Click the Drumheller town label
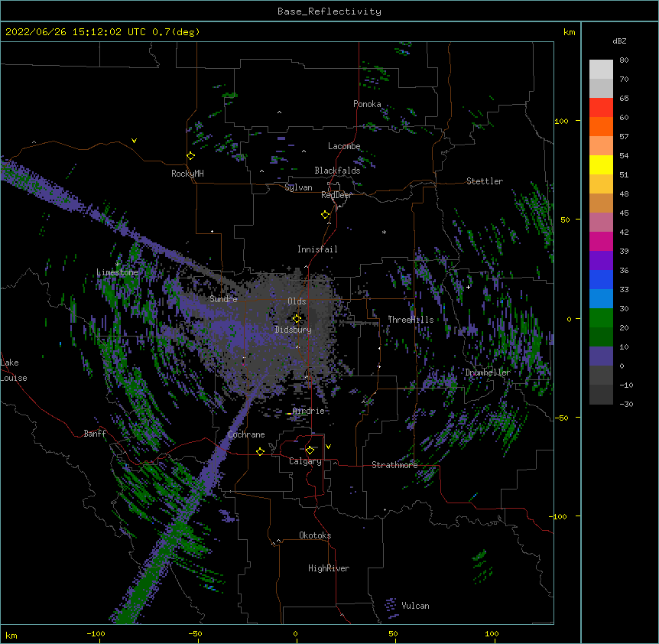Image resolution: width=659 pixels, height=644 pixels. pyautogui.click(x=488, y=372)
